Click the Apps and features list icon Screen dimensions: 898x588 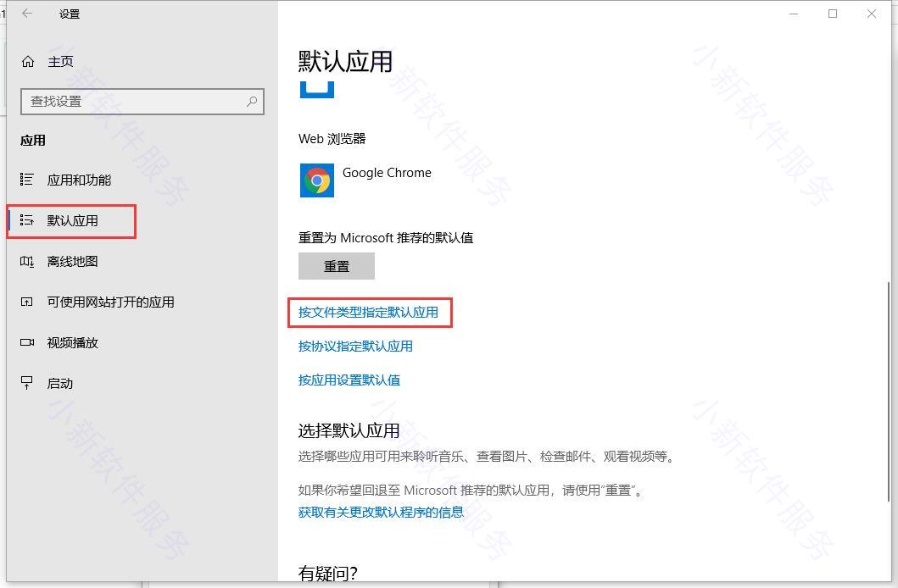click(27, 180)
